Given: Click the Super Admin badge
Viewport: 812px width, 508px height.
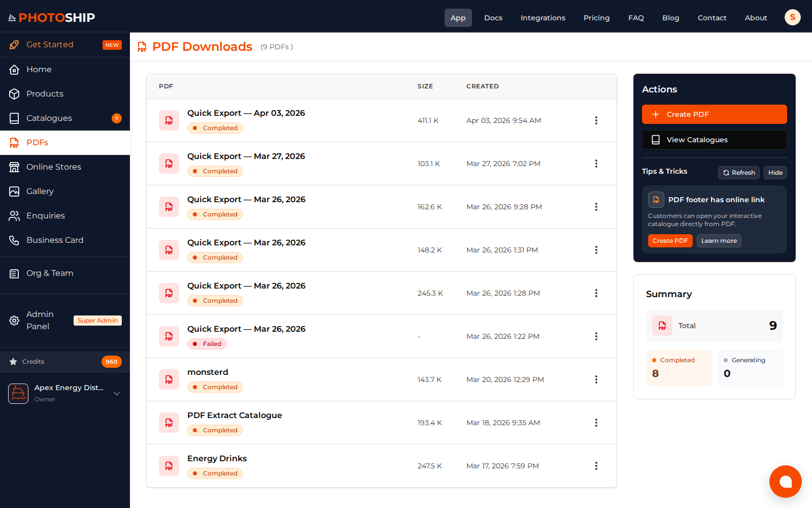Looking at the screenshot, I should [x=97, y=321].
